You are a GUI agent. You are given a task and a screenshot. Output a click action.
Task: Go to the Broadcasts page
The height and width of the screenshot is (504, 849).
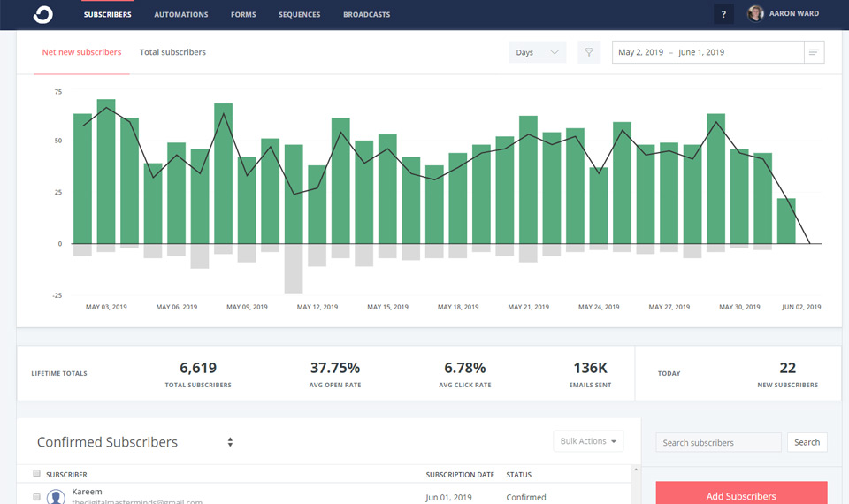coord(366,14)
